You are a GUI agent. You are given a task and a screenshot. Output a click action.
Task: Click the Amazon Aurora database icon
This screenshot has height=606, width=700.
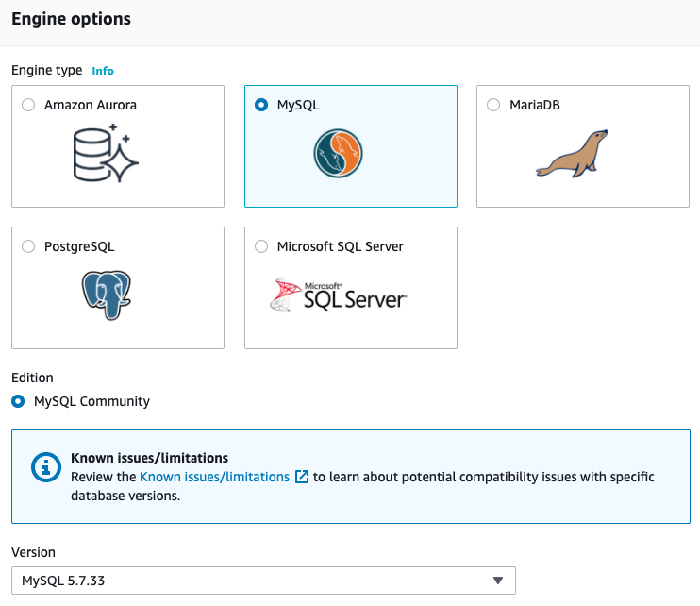tap(106, 153)
